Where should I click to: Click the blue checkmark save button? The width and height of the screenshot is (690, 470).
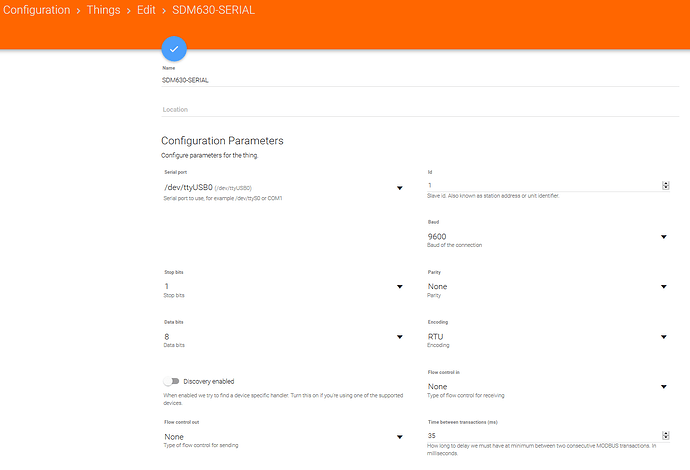[174, 48]
